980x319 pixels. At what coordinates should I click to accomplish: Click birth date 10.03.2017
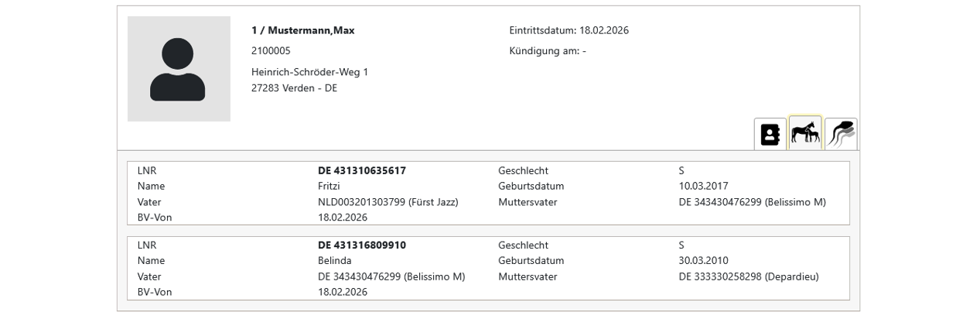(703, 187)
